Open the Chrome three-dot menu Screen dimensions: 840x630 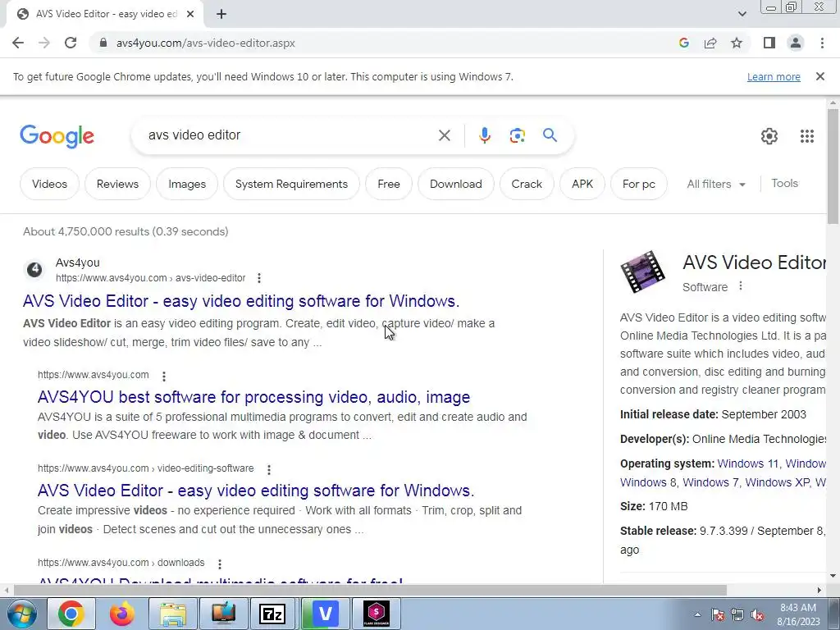[x=822, y=43]
